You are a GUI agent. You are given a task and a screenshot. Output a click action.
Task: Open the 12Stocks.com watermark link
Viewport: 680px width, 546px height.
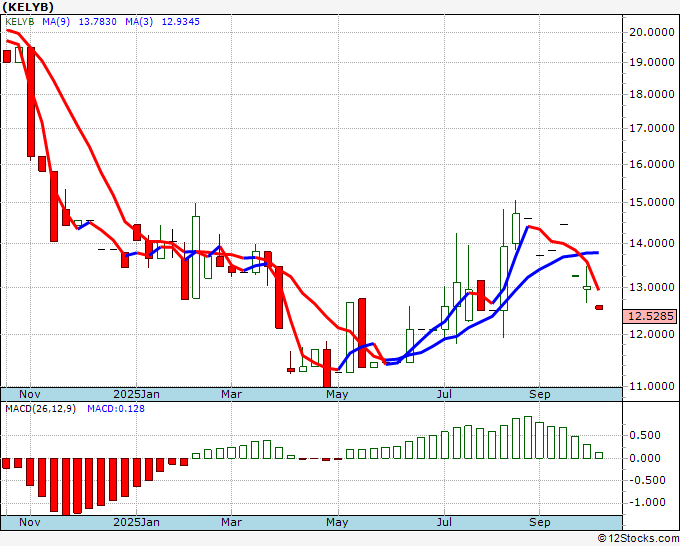(637, 538)
